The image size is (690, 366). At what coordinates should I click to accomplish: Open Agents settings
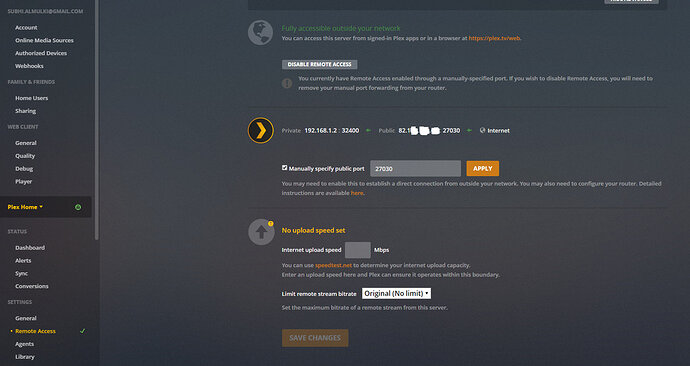[x=24, y=344]
